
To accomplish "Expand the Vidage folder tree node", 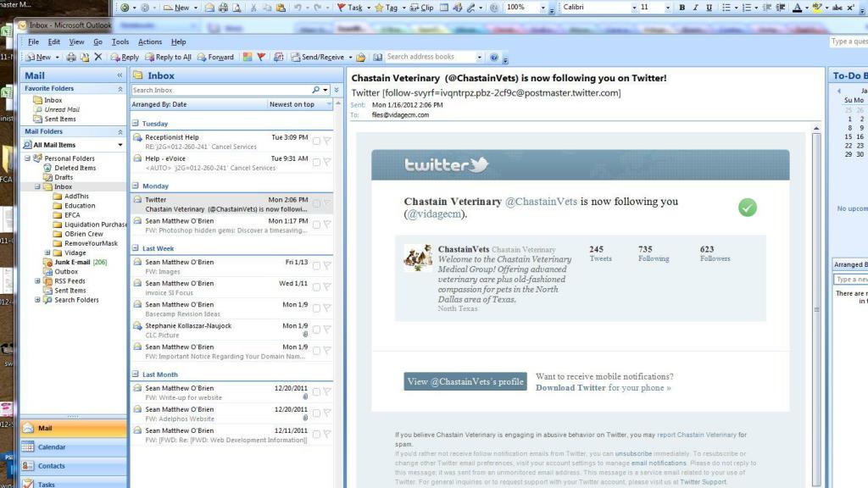I will [47, 252].
